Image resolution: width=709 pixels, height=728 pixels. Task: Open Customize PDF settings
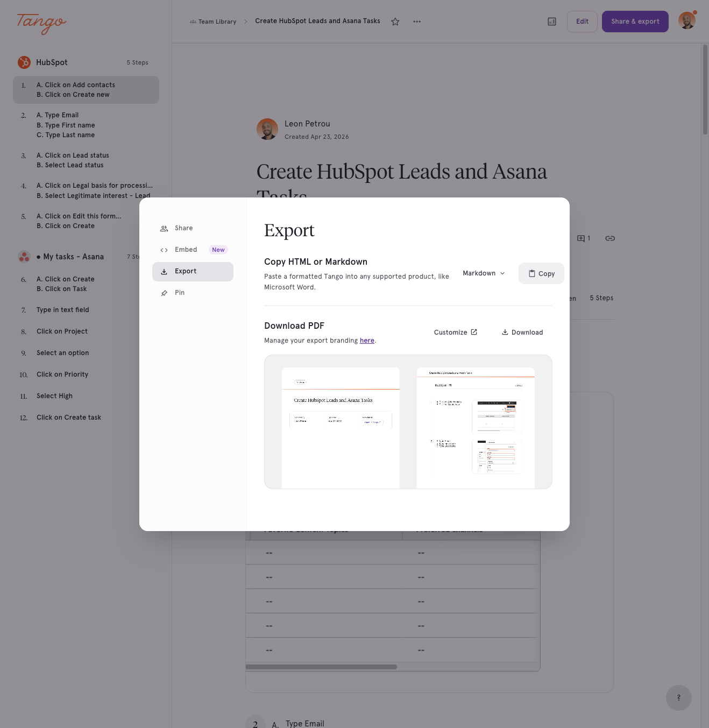[456, 333]
